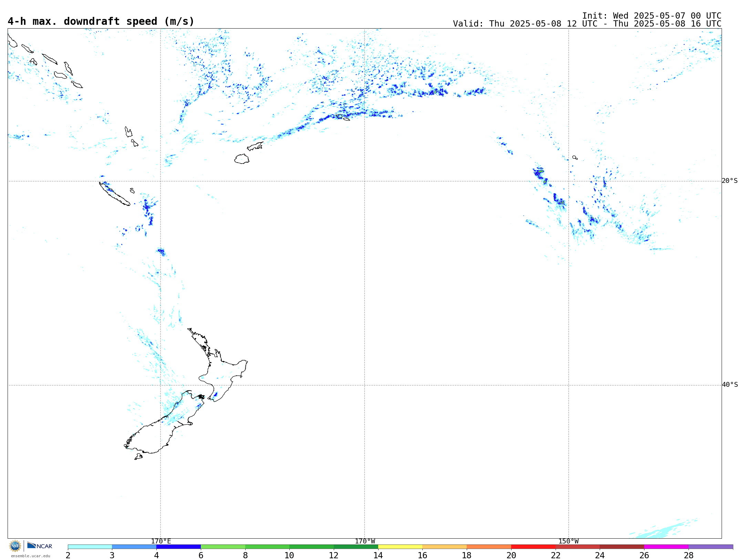Click the ensemble.ucar.edu text
This screenshot has height=560, width=744.
(x=30, y=556)
